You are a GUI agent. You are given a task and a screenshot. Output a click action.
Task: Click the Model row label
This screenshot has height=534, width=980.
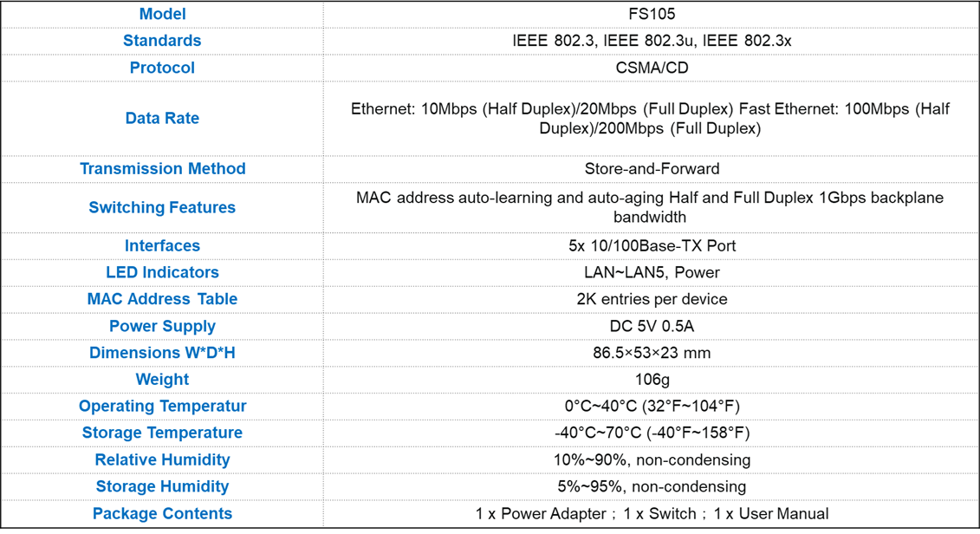coord(162,14)
